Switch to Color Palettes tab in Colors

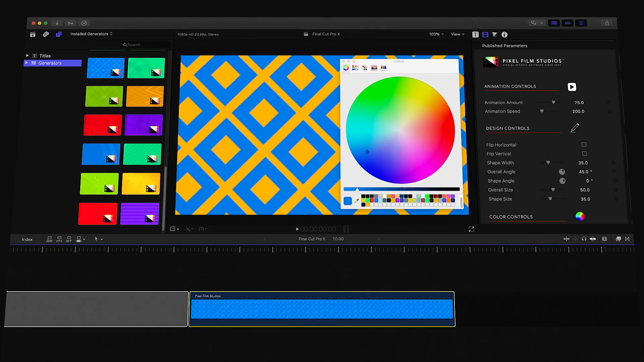(x=365, y=68)
